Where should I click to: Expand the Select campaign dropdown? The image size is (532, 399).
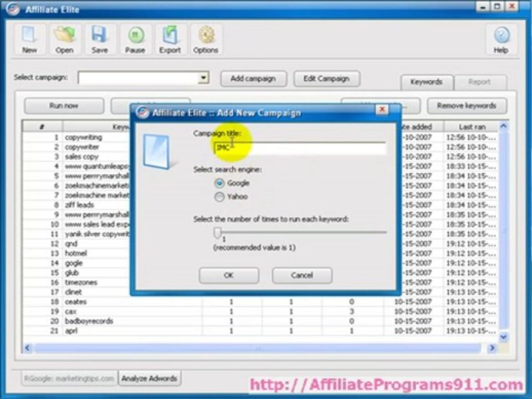(x=203, y=78)
